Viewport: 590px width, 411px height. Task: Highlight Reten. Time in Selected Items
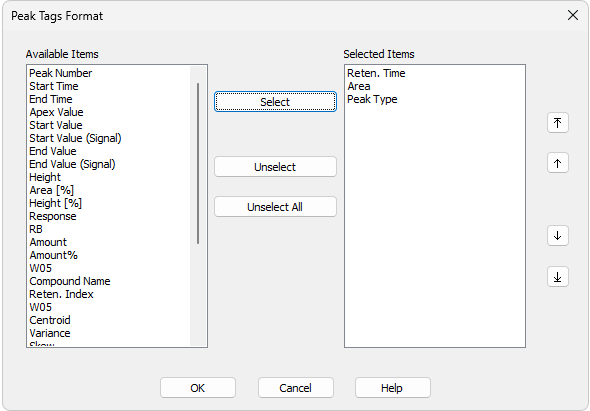pyautogui.click(x=376, y=73)
